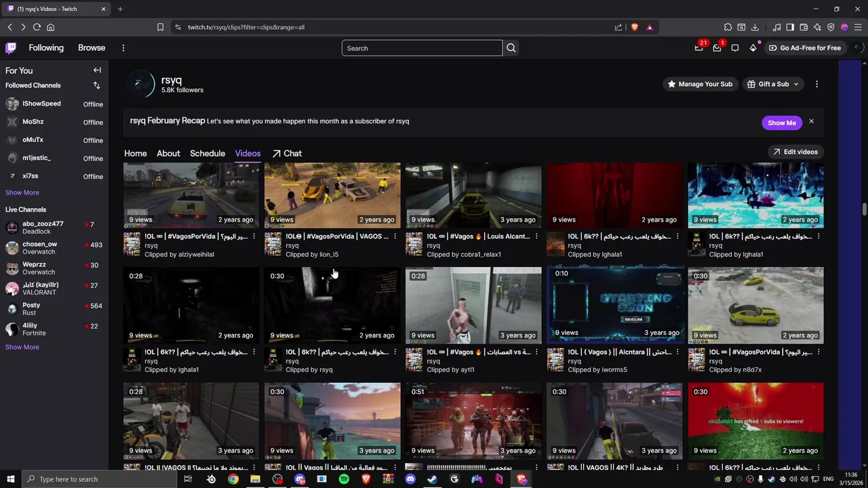Open options for clip by cobra1_relax1

pyautogui.click(x=536, y=237)
